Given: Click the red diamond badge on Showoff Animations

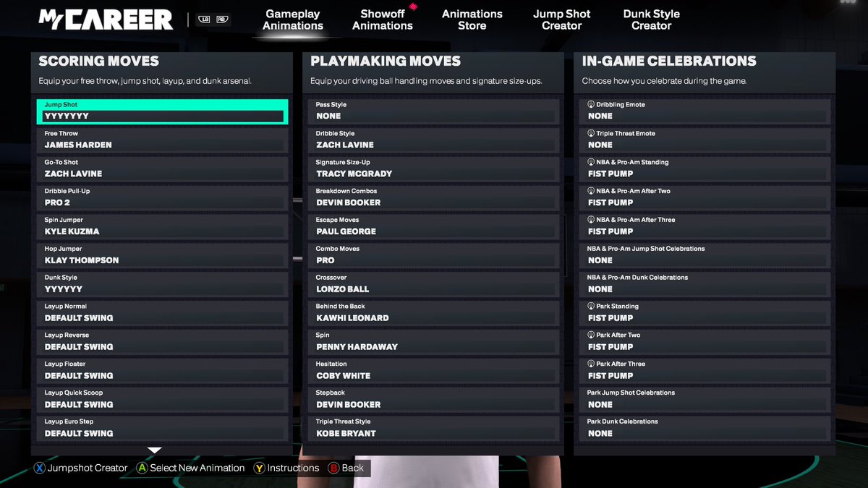Looking at the screenshot, I should [413, 7].
